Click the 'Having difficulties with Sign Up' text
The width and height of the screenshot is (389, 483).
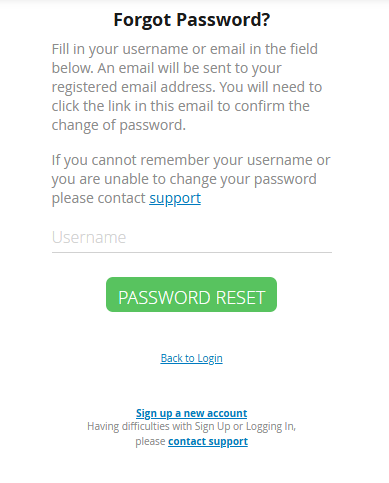coord(191,427)
